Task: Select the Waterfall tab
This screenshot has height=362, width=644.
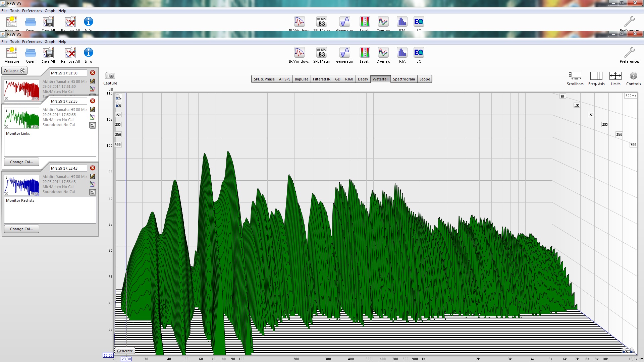Action: 380,79
